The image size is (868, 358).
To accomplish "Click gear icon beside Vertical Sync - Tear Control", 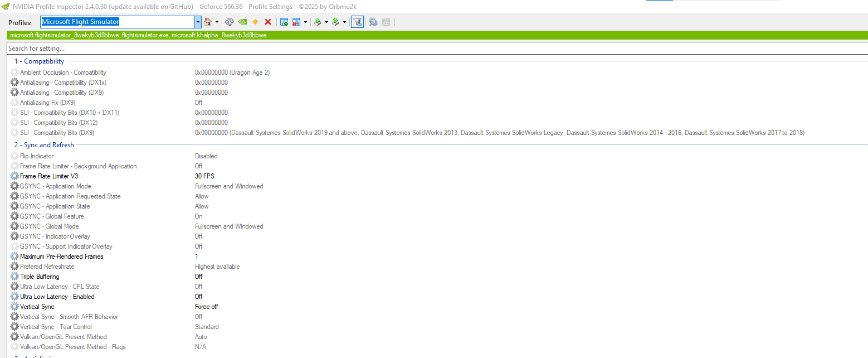I will click(14, 327).
